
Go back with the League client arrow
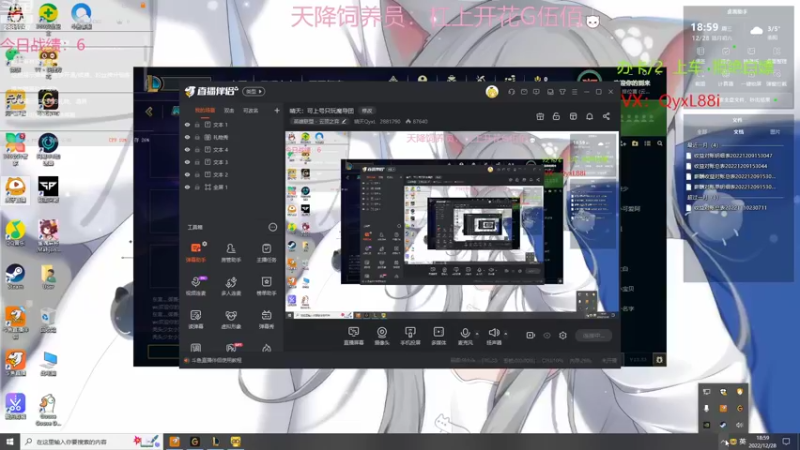click(149, 111)
